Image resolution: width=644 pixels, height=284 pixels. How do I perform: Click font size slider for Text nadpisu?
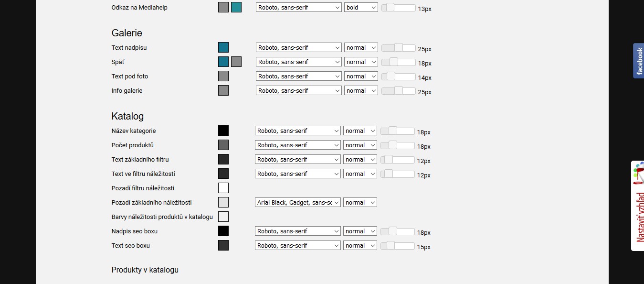[399, 47]
